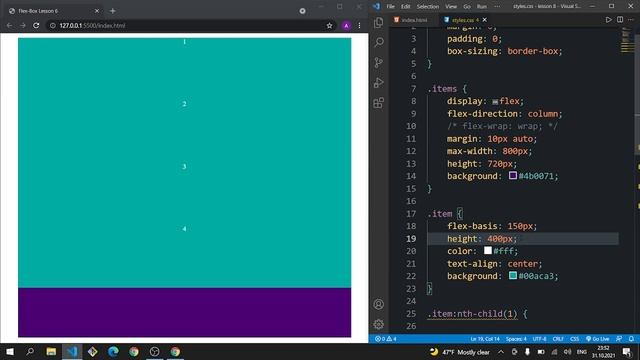Click flex item number 2 on the page

tap(184, 104)
